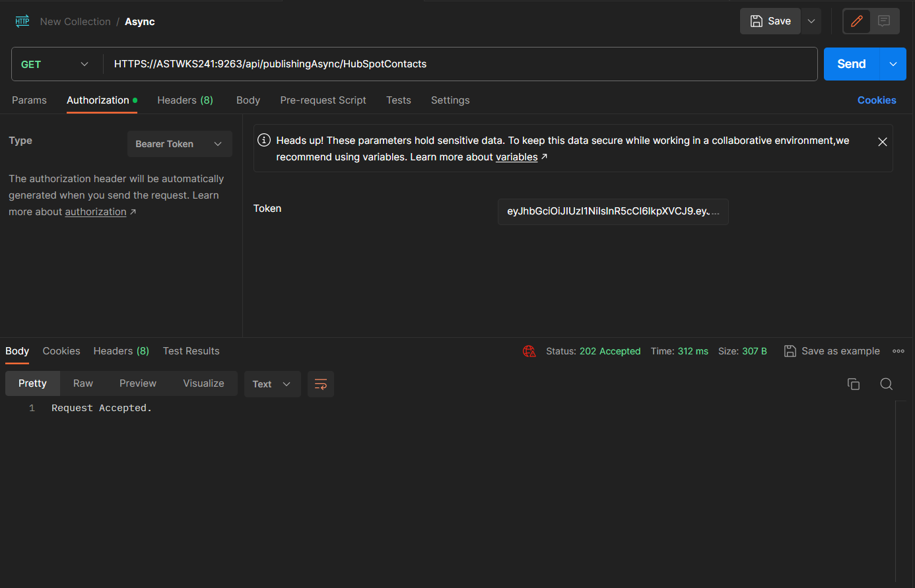
Task: Click the HTTP request icon beside New Collection
Action: coord(22,21)
